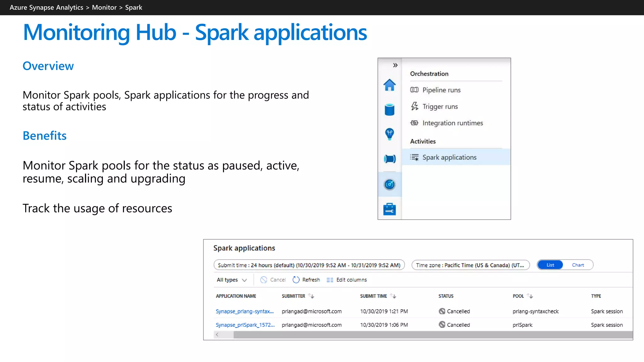Image resolution: width=644 pixels, height=362 pixels.
Task: Click Cancelled status icon for prlang-syntaxcheck row
Action: [442, 311]
